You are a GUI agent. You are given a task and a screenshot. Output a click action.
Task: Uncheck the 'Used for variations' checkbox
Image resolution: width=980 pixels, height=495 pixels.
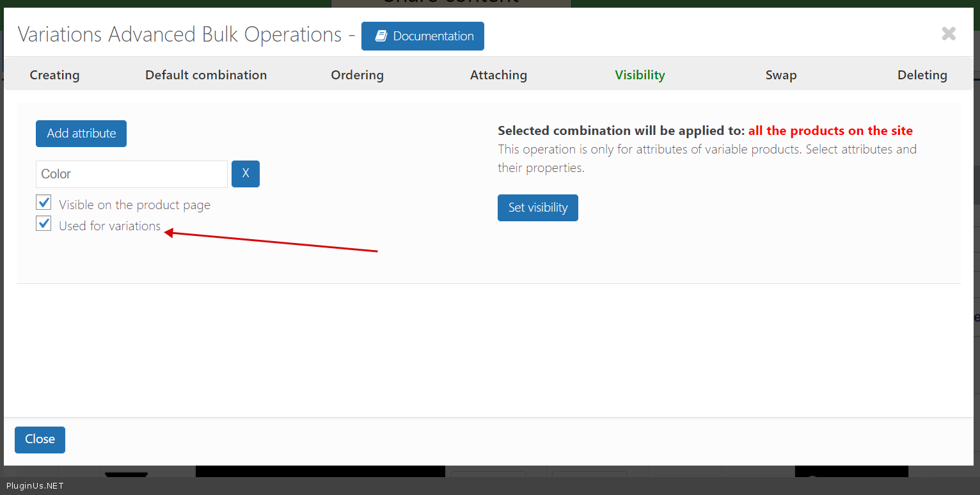pyautogui.click(x=43, y=224)
